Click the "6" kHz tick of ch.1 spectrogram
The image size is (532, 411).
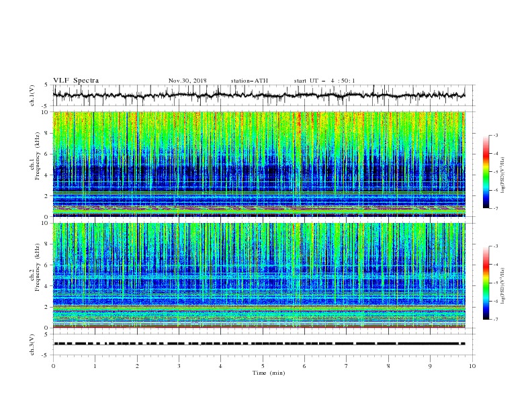47,154
